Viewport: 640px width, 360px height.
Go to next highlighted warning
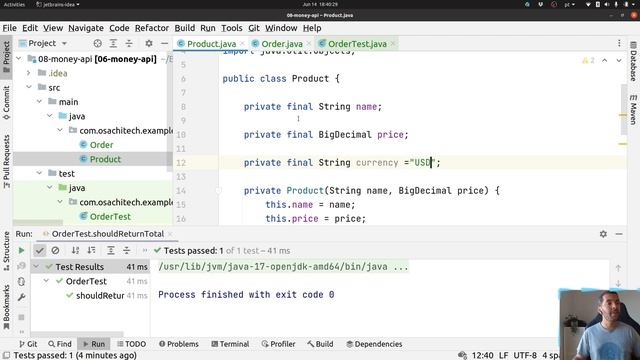click(x=619, y=60)
